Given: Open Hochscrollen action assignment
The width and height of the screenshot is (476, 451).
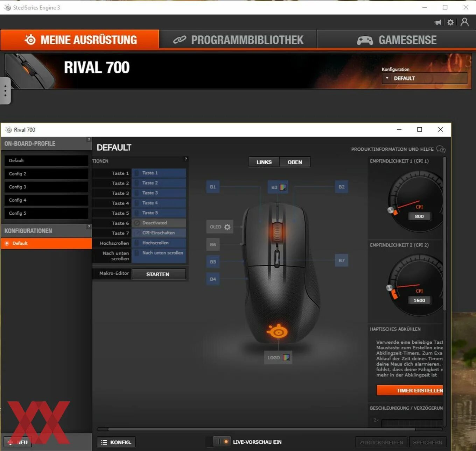Looking at the screenshot, I should click(x=159, y=243).
